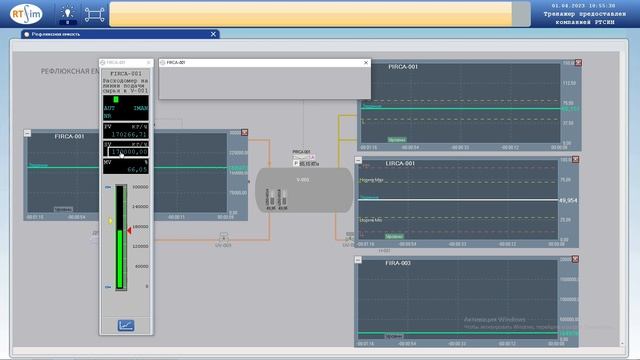Click the fit-to-screen frame icon
Image resolution: width=640 pixels, height=360 pixels.
coord(94,15)
